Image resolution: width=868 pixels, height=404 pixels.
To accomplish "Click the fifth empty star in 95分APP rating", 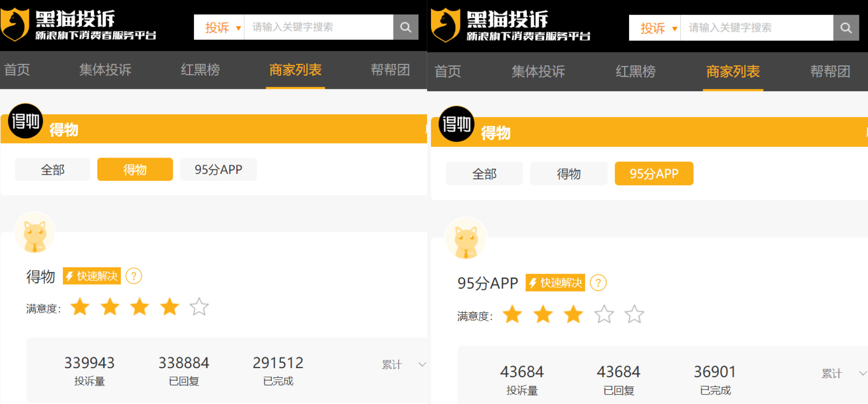I will [x=634, y=314].
